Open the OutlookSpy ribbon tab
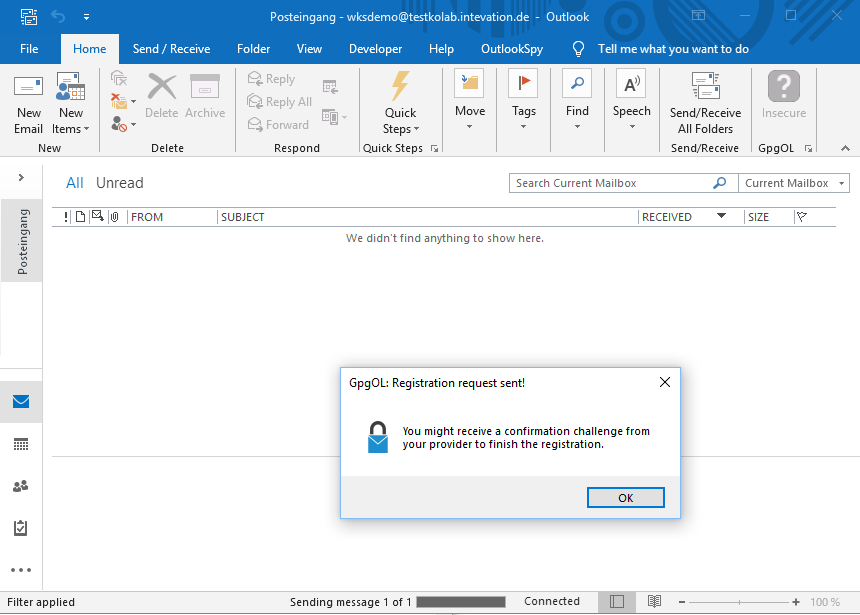Viewport: 860px width, 615px height. point(512,49)
